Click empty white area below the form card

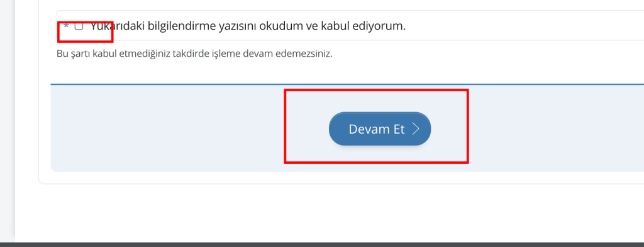328,212
